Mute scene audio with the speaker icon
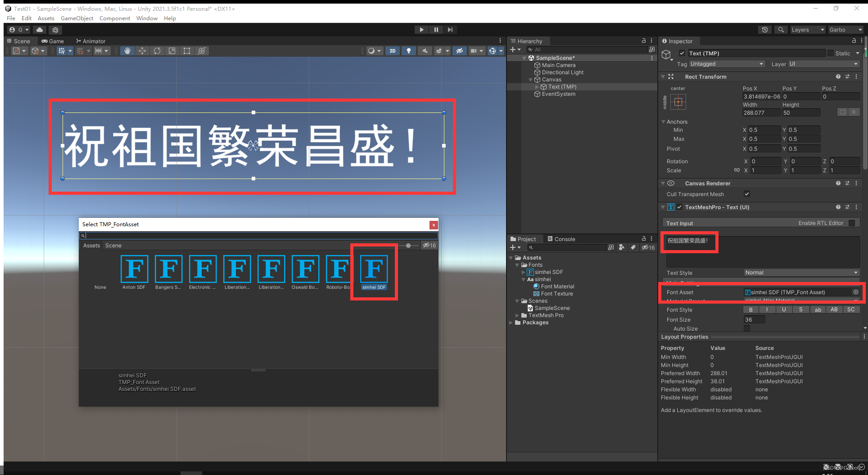The width and height of the screenshot is (868, 475). (x=425, y=50)
